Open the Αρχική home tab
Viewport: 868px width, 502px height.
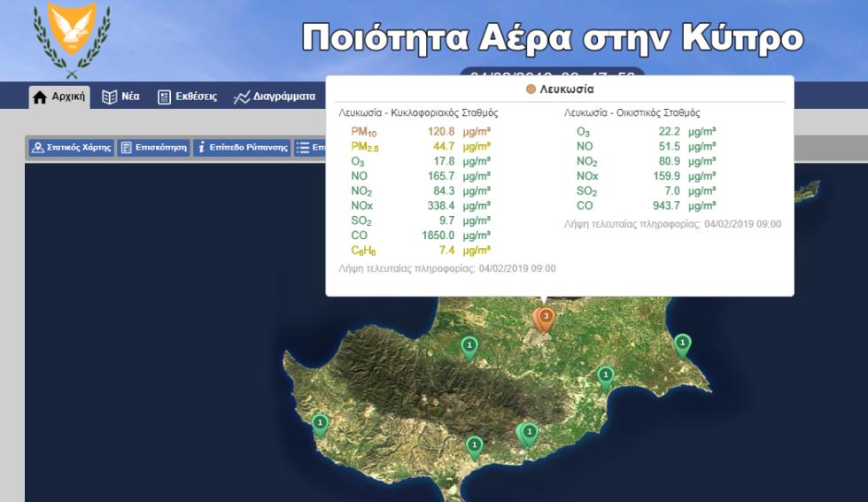(x=60, y=97)
